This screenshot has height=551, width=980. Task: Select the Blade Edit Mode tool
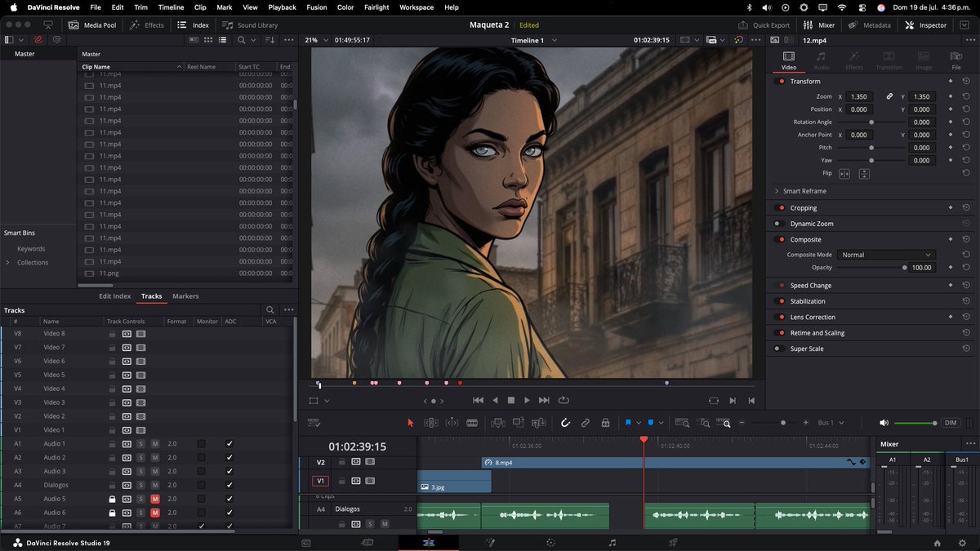472,423
